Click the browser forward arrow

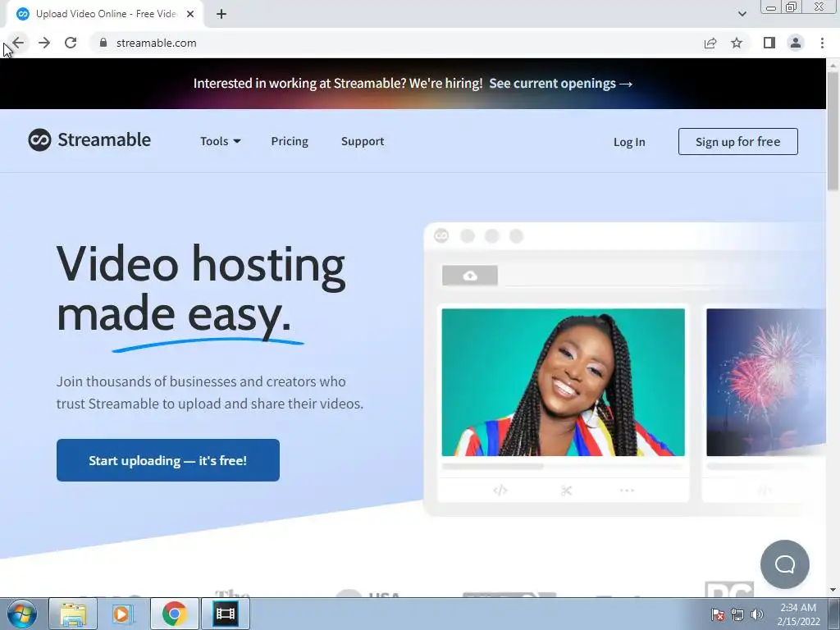44,43
